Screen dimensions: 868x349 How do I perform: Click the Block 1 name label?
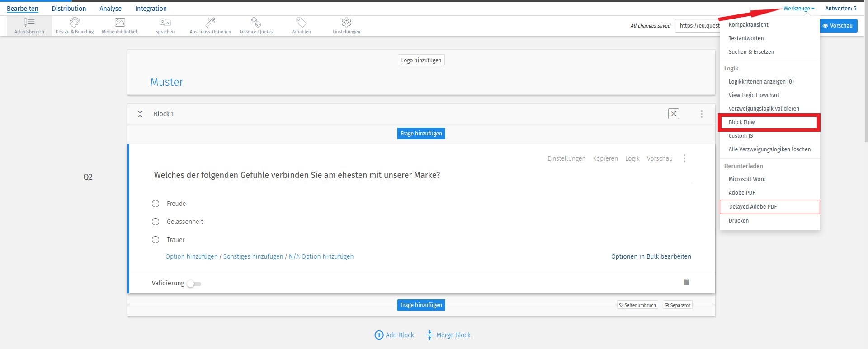pyautogui.click(x=164, y=114)
